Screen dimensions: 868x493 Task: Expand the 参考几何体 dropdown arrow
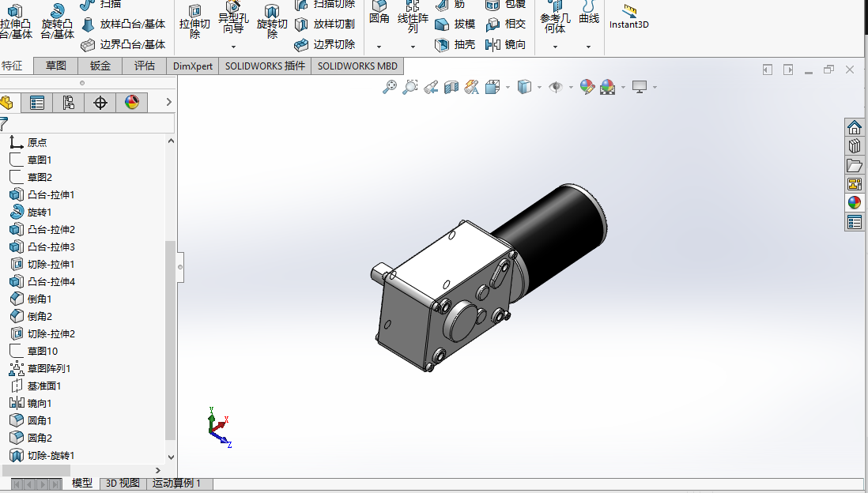555,47
